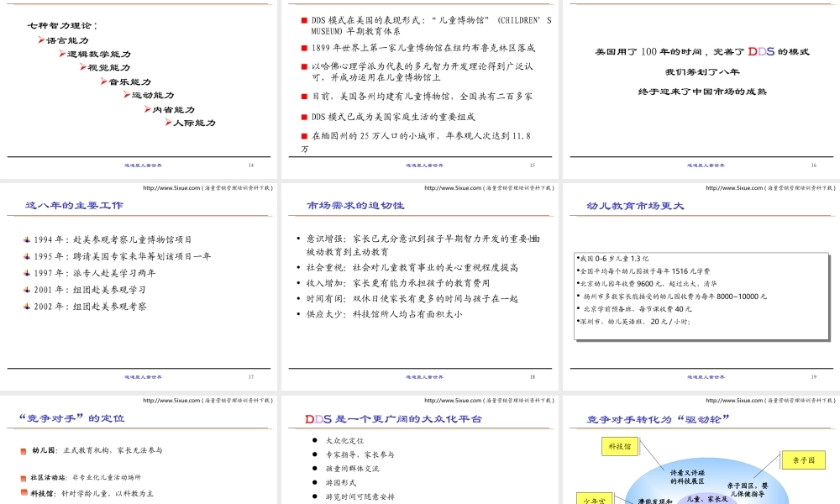Expand the arrow before "人际能力"
The image size is (840, 504).
click(168, 122)
